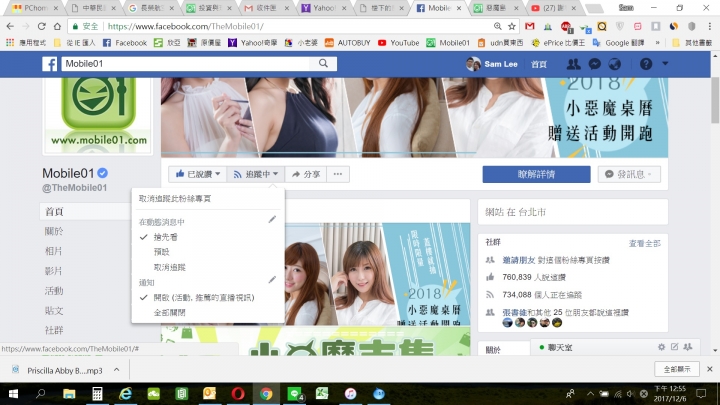Open the help question mark icon
The width and height of the screenshot is (720, 405).
(646, 64)
